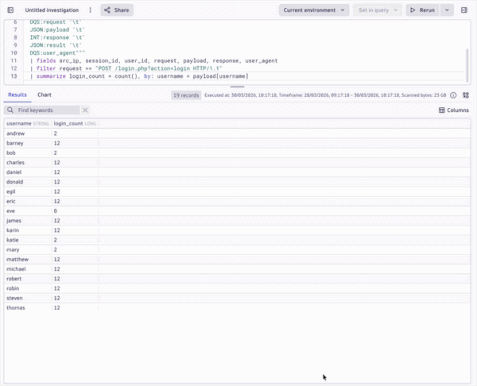The image size is (477, 386).
Task: Select the steven username cell
Action: point(28,298)
